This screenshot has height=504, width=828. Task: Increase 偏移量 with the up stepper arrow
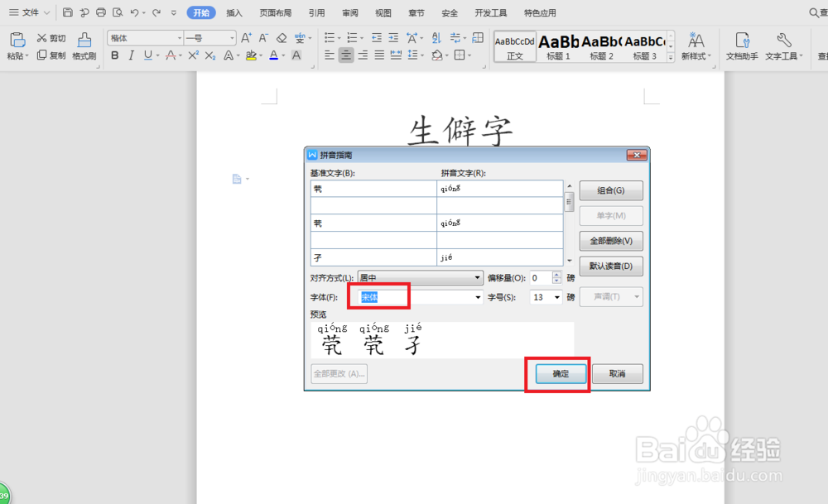556,274
